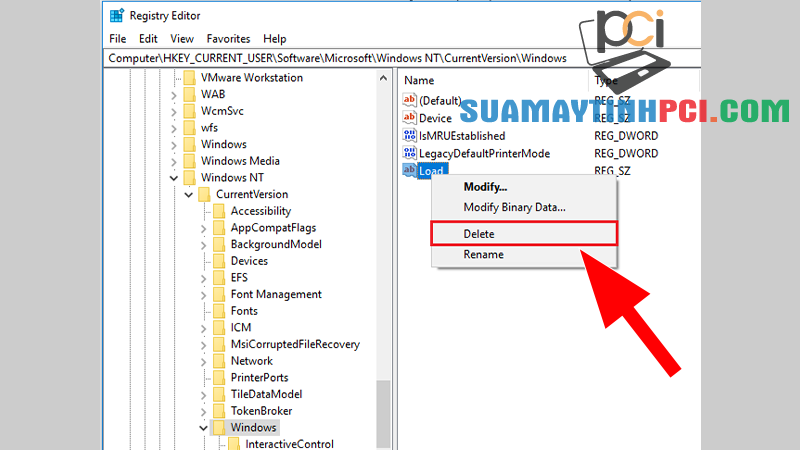Click the AppCompatFlags folder icon
800x450 pixels.
pos(219,228)
